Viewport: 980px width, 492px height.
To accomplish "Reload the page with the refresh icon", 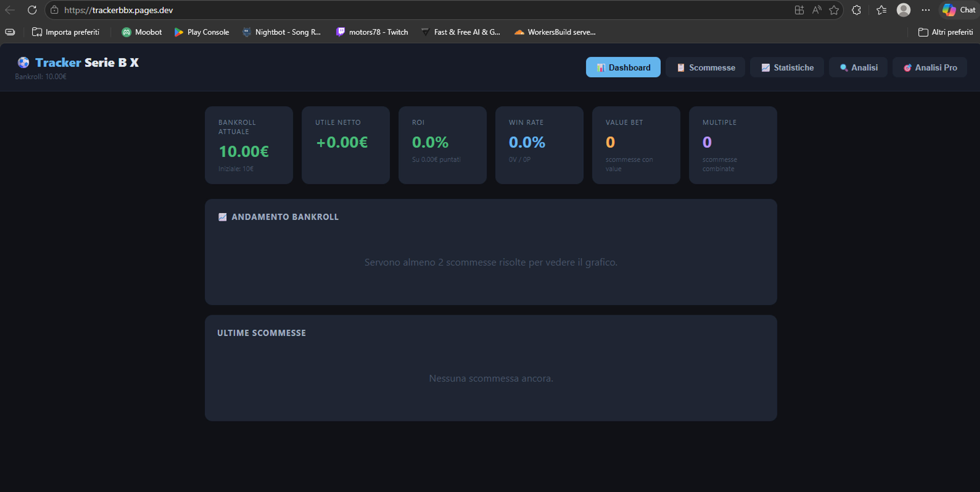I will 32,10.
